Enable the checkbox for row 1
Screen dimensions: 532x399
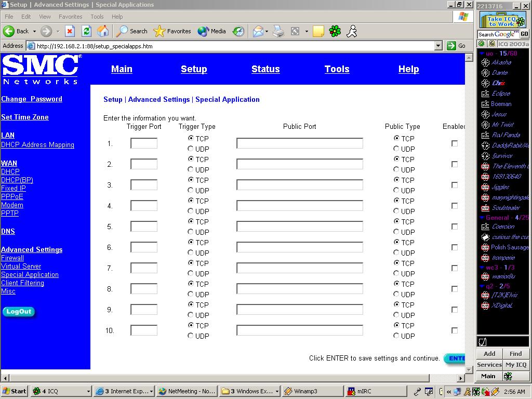point(455,143)
